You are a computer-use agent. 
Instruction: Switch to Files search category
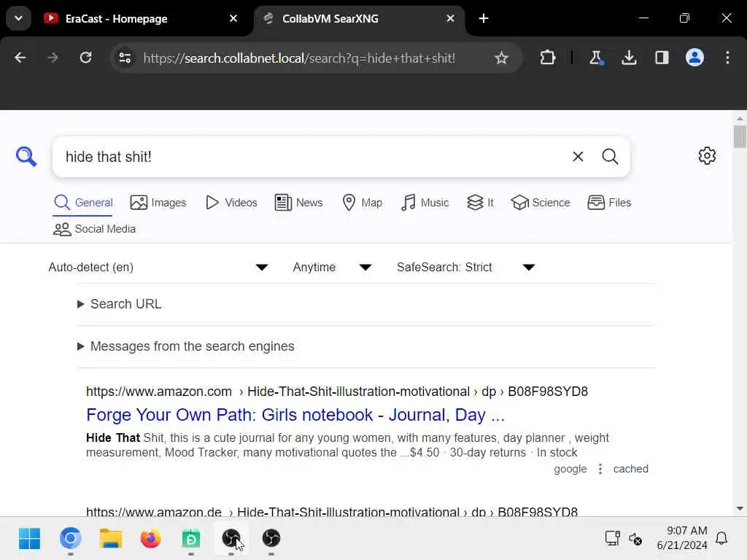pos(609,203)
